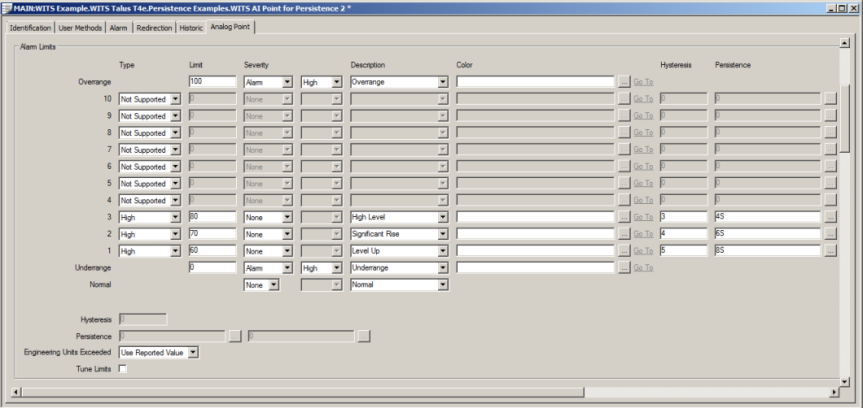Expand the High Level description dropdown
Screen dimensions: 863x408
coord(442,217)
